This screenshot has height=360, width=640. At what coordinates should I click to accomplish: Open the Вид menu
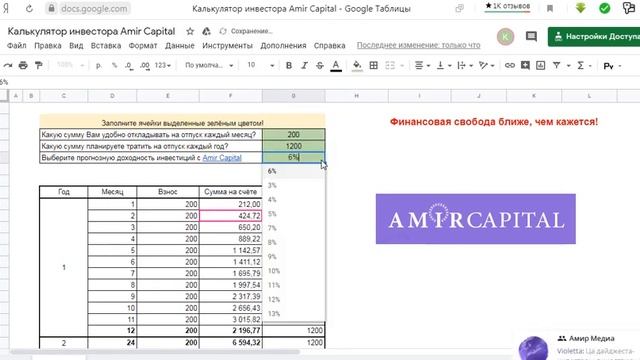tap(76, 45)
